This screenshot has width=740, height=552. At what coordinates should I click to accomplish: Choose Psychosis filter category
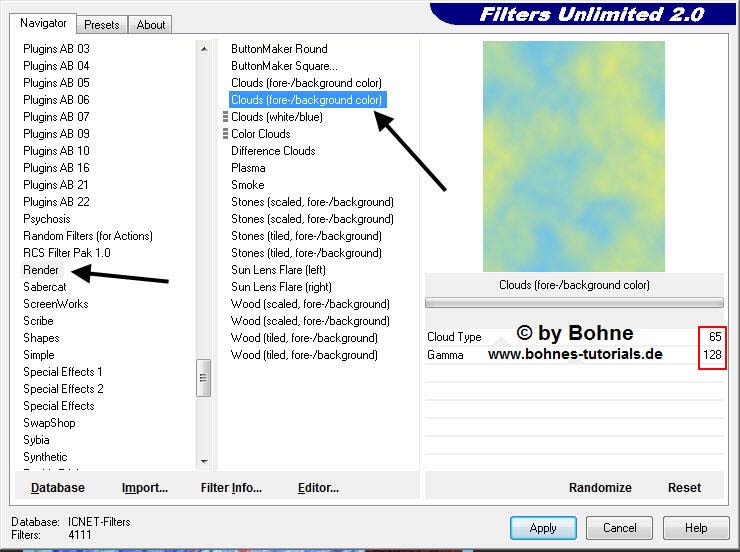[x=47, y=219]
